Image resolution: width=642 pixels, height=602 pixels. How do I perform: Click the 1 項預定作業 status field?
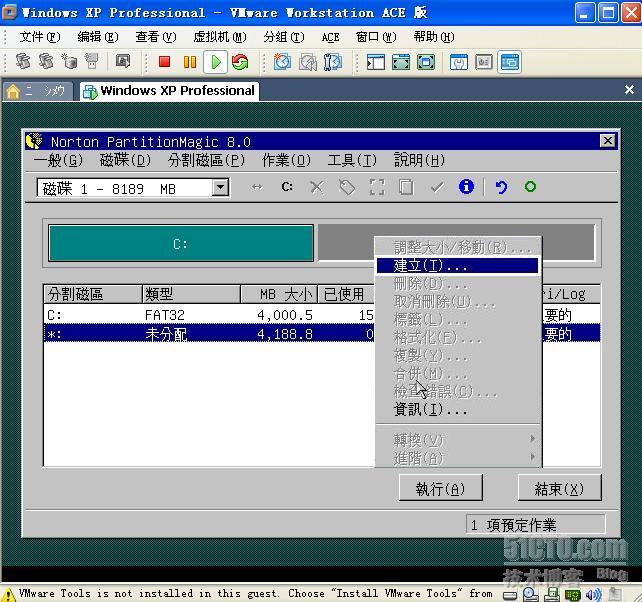point(536,525)
